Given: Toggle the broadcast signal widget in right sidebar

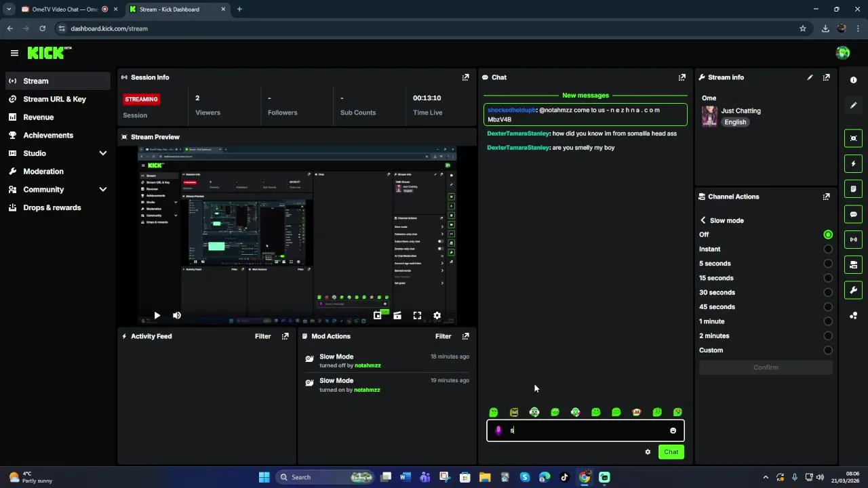Looking at the screenshot, I should coord(854,239).
